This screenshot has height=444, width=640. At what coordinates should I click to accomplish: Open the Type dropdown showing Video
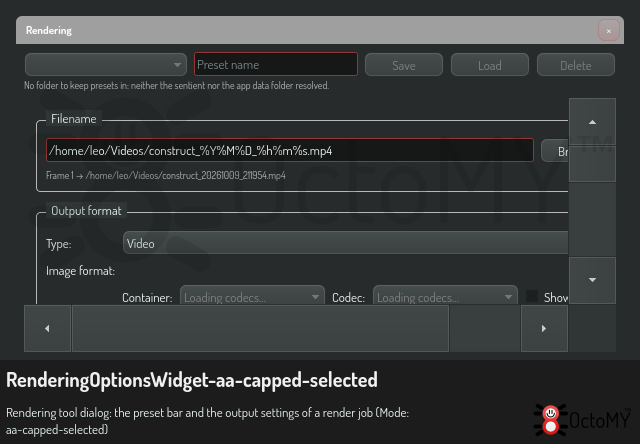(x=345, y=243)
